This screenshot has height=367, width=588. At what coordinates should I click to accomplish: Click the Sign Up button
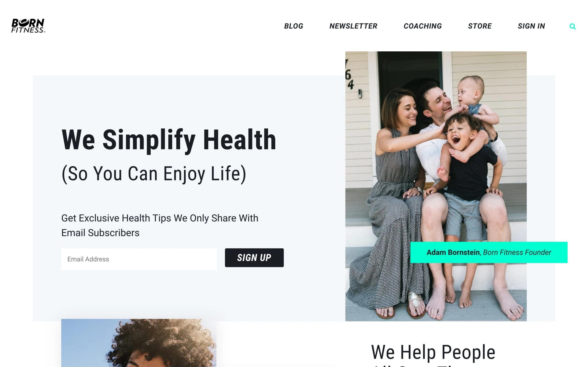coord(254,258)
